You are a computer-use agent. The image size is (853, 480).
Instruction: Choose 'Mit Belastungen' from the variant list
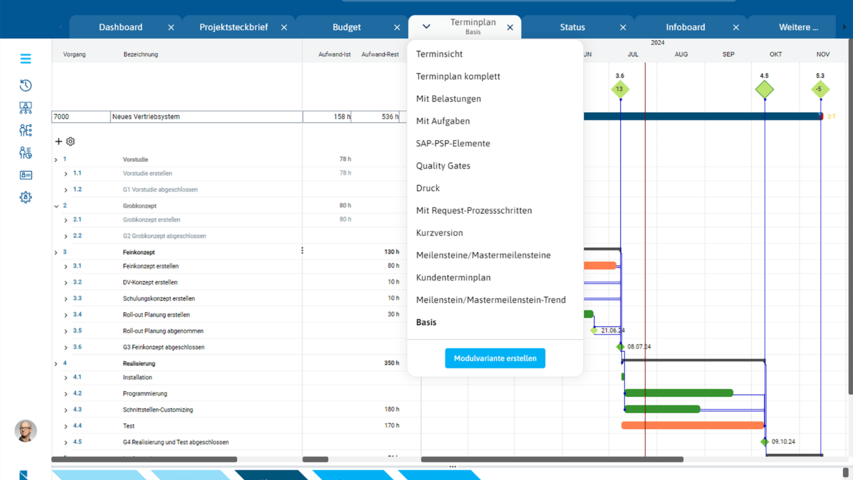point(448,99)
